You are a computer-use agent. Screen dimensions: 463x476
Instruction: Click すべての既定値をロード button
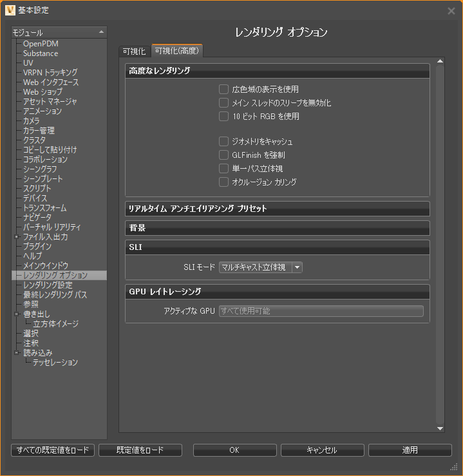[53, 450]
